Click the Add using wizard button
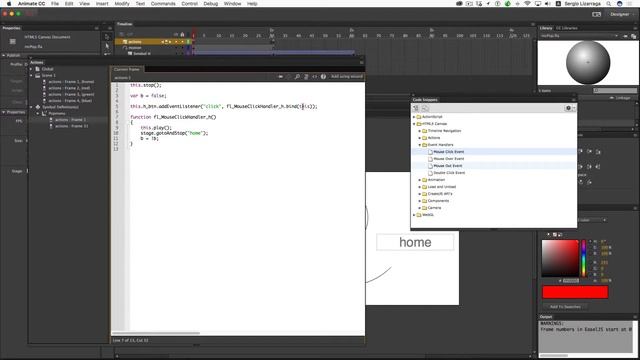This screenshot has width=640, height=360. pyautogui.click(x=347, y=76)
